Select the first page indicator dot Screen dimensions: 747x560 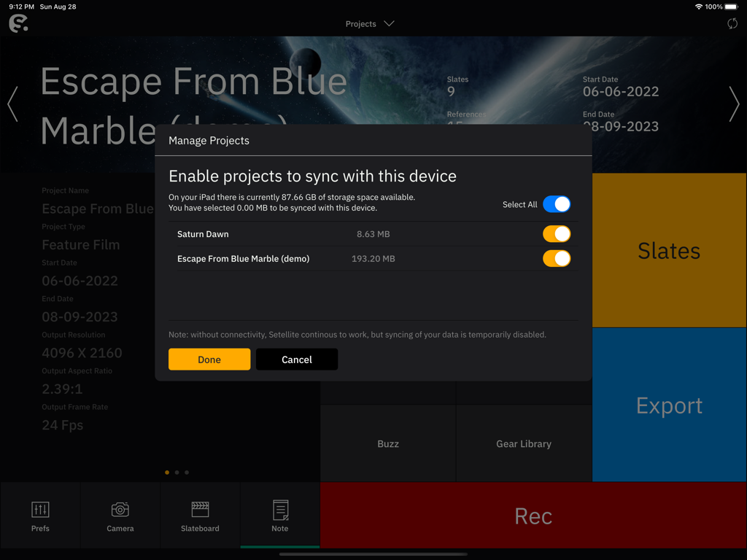tap(167, 472)
